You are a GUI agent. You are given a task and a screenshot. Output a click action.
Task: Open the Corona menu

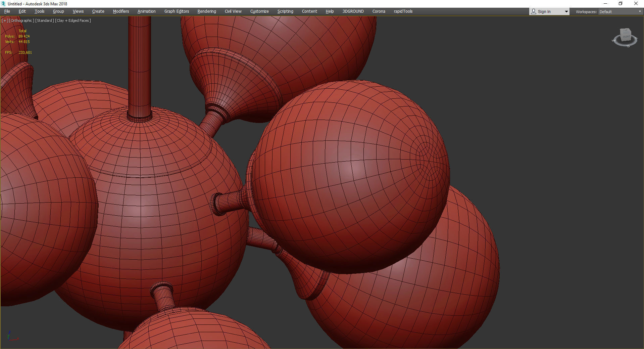pyautogui.click(x=379, y=11)
